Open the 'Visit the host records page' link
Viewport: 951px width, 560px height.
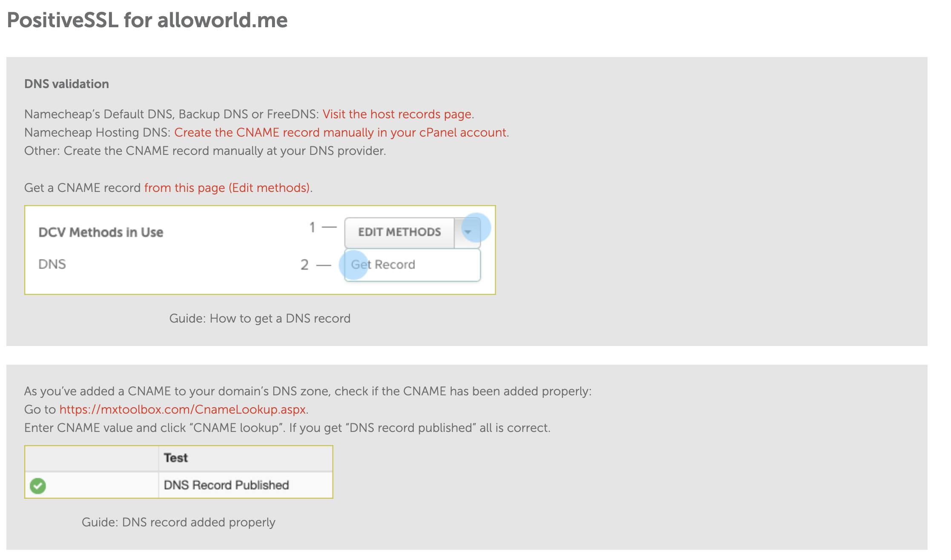pyautogui.click(x=397, y=114)
